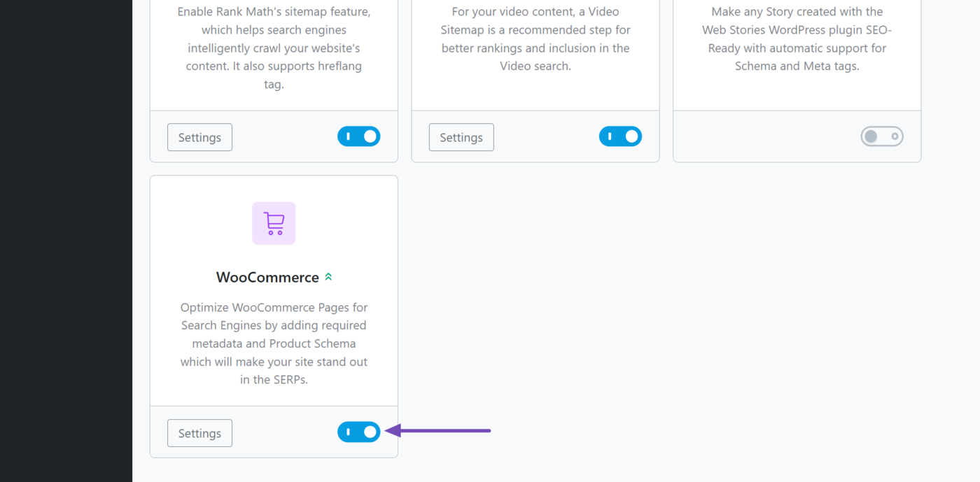Click the Video Sitemap description text
Viewport: 980px width, 482px height.
tap(535, 38)
